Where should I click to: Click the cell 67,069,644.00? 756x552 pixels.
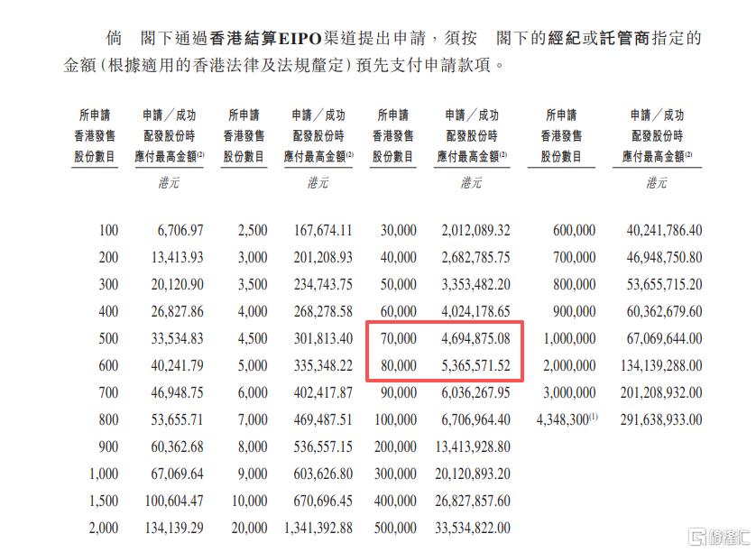(664, 338)
